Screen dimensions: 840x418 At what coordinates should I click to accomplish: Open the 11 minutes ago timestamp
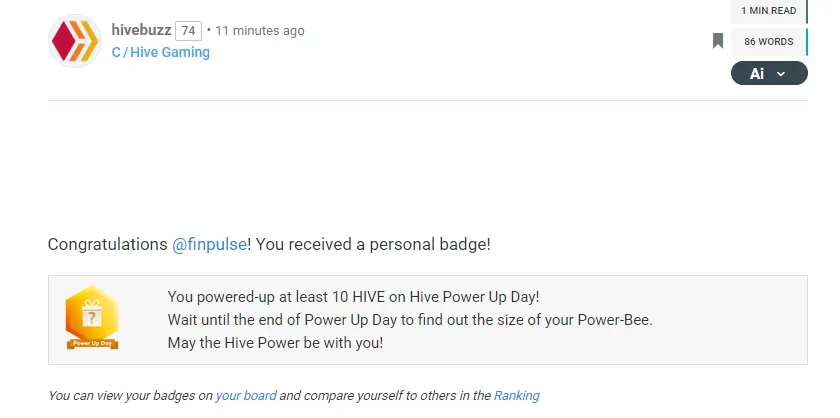[260, 31]
